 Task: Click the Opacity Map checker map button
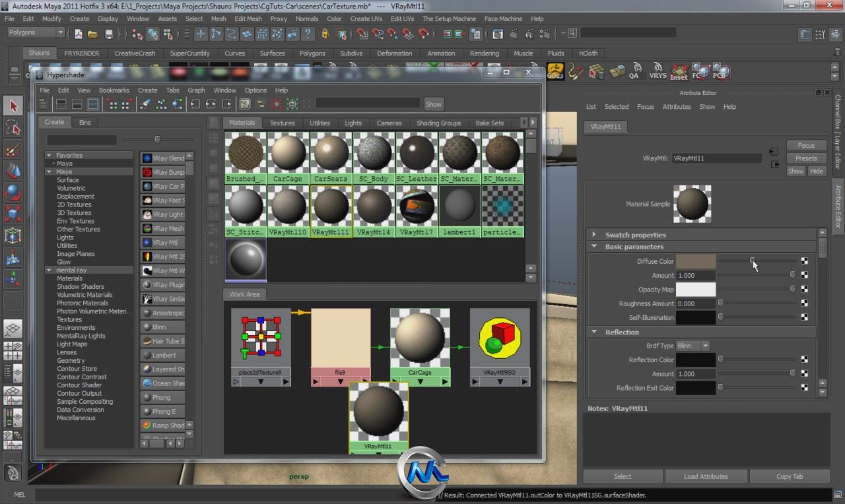point(804,289)
